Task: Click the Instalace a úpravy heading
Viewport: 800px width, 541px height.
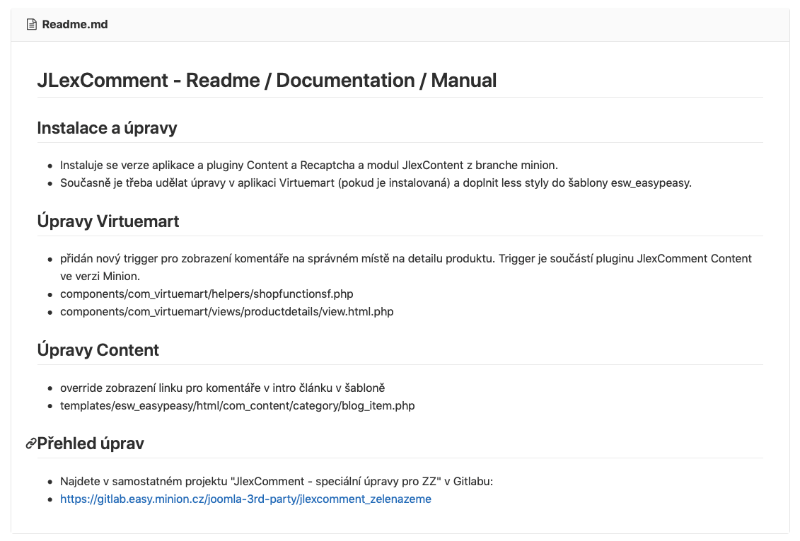Action: tap(107, 128)
